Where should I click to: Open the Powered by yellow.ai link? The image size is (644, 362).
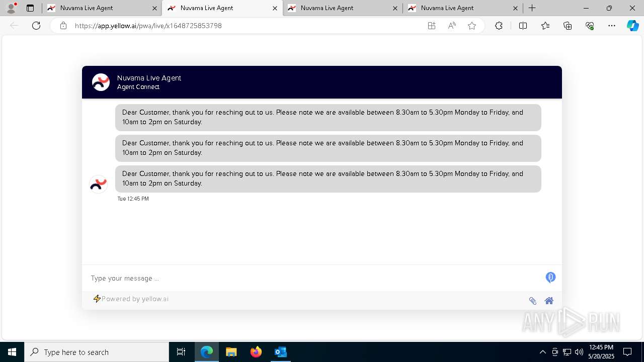coord(135,299)
